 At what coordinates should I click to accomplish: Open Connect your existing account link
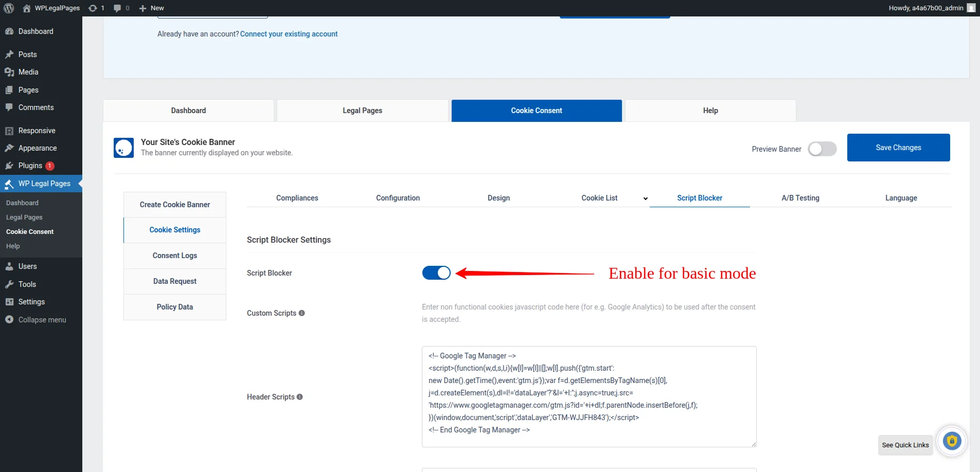tap(289, 34)
